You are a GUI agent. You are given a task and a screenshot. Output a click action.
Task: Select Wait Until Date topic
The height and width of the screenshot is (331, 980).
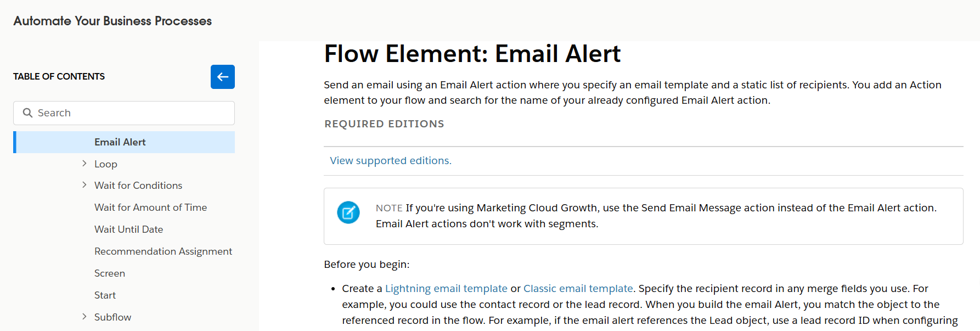pos(128,229)
